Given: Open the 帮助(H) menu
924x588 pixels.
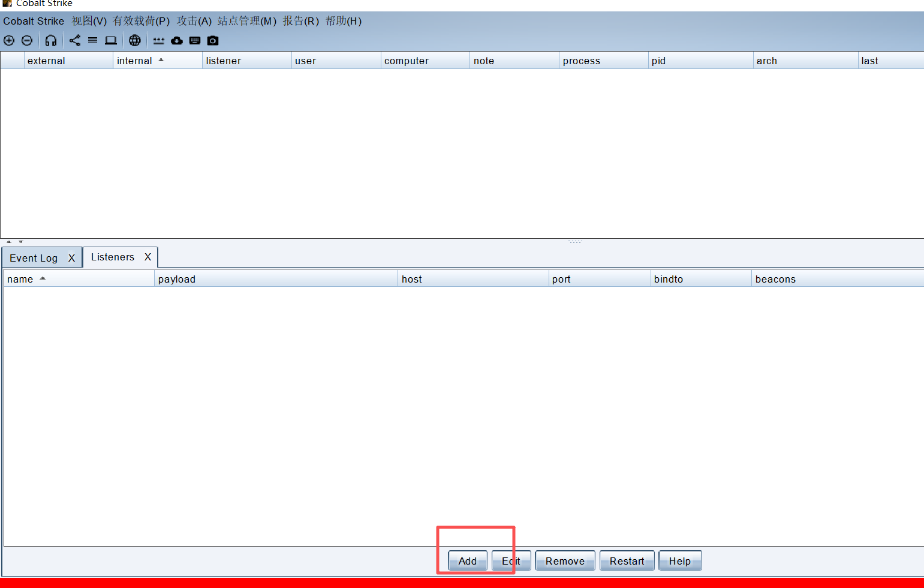Looking at the screenshot, I should (344, 21).
